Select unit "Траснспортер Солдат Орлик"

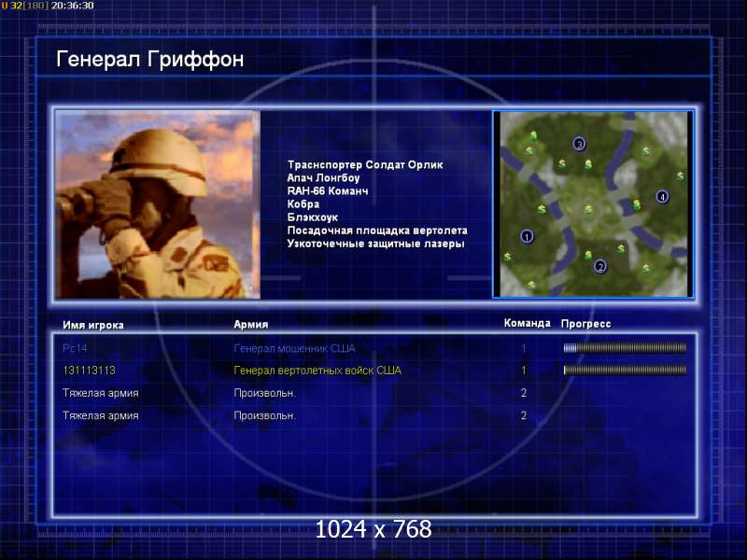pos(365,165)
